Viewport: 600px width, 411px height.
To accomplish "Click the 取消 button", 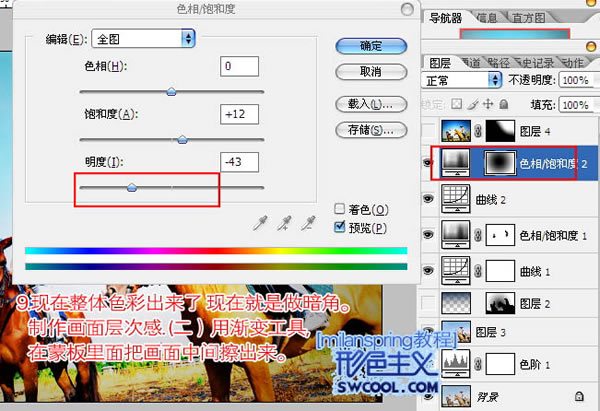I will (369, 71).
